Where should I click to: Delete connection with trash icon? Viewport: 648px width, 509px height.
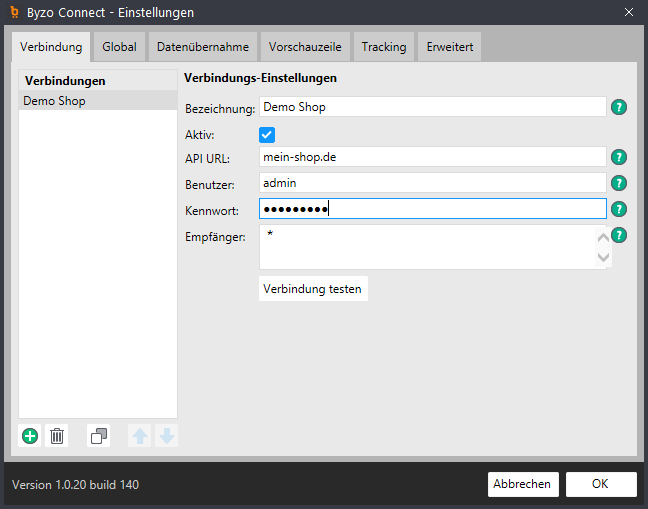point(57,436)
